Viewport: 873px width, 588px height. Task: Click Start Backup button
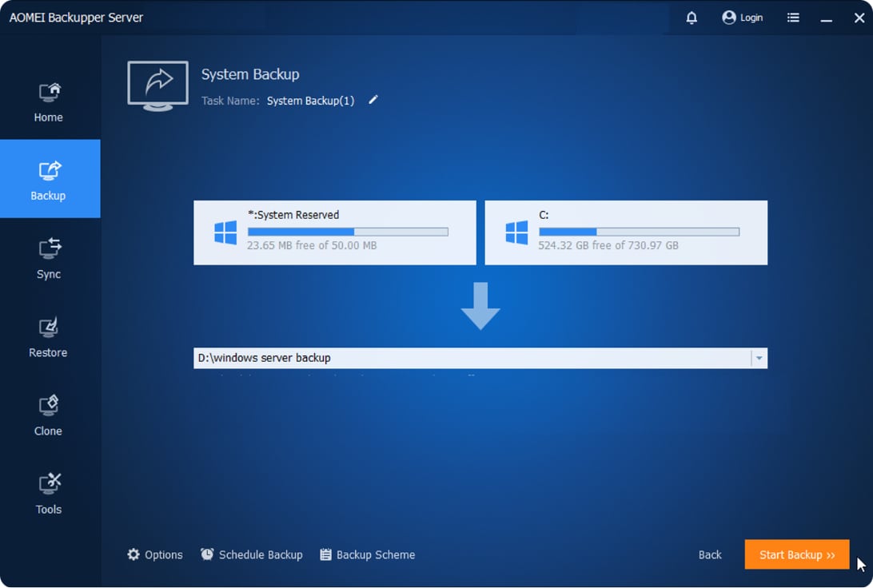pyautogui.click(x=797, y=554)
